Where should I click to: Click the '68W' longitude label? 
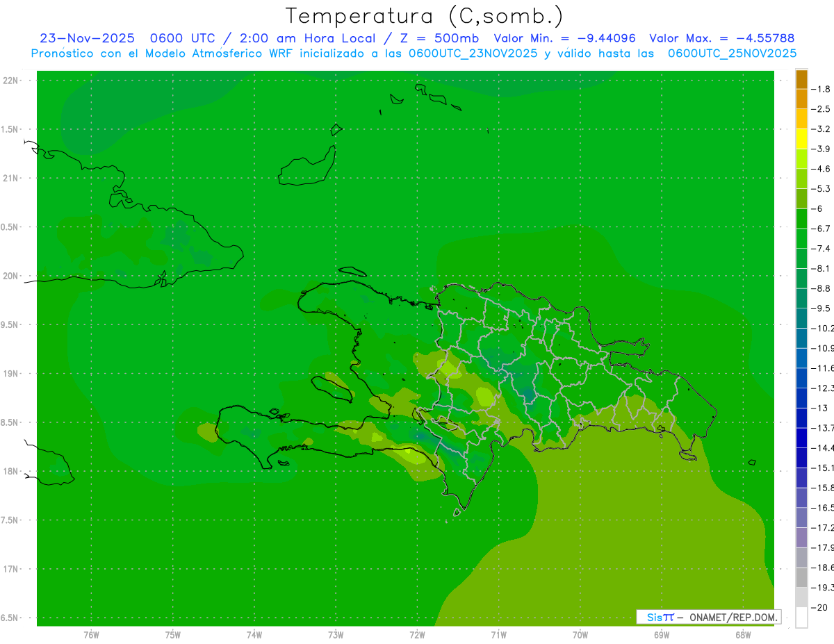tap(743, 634)
